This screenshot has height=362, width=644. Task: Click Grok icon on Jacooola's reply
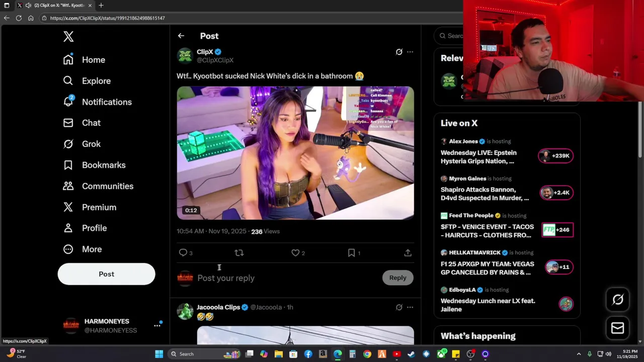[399, 307]
